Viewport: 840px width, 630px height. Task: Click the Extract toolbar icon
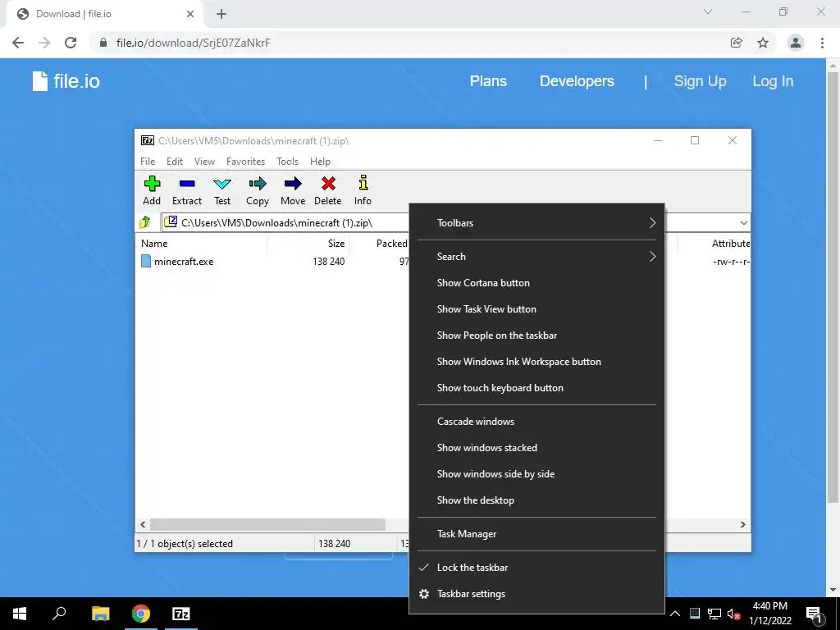(187, 190)
